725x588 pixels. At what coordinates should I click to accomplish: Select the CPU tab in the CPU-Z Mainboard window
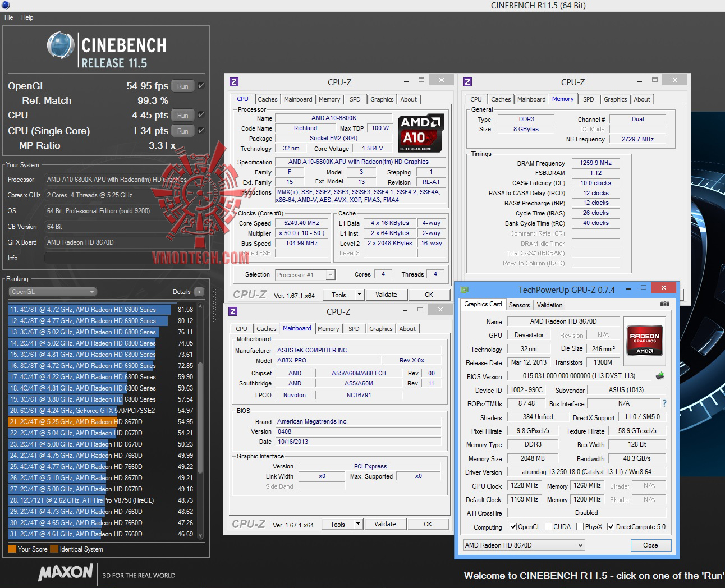tap(241, 329)
